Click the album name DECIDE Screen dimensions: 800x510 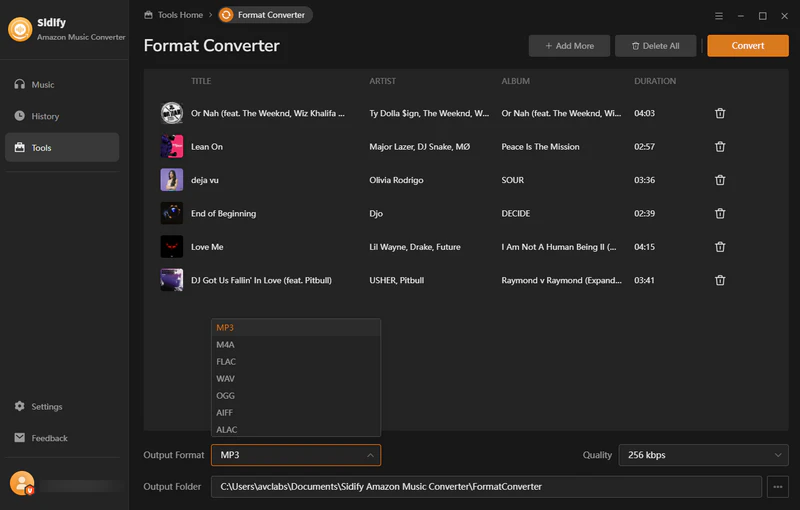[x=515, y=213]
